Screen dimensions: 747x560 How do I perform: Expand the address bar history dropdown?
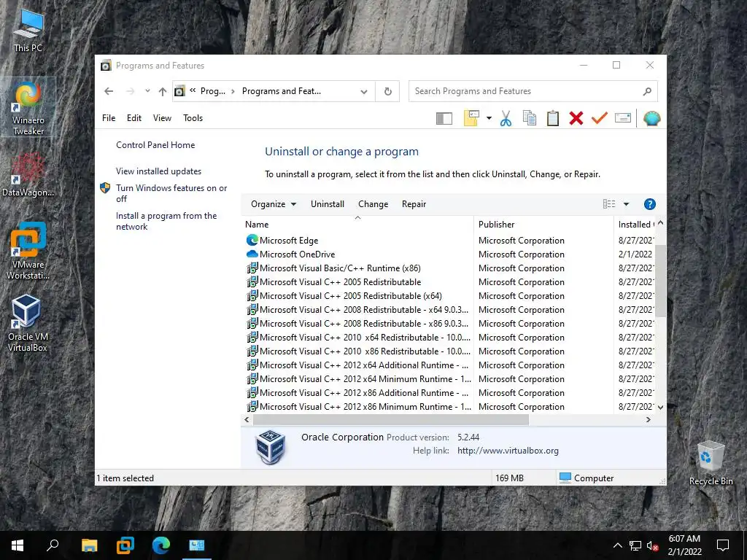point(364,91)
